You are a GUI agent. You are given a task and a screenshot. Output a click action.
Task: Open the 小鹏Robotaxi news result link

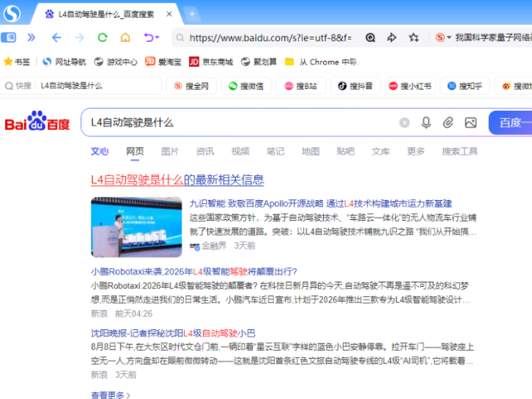coord(194,271)
